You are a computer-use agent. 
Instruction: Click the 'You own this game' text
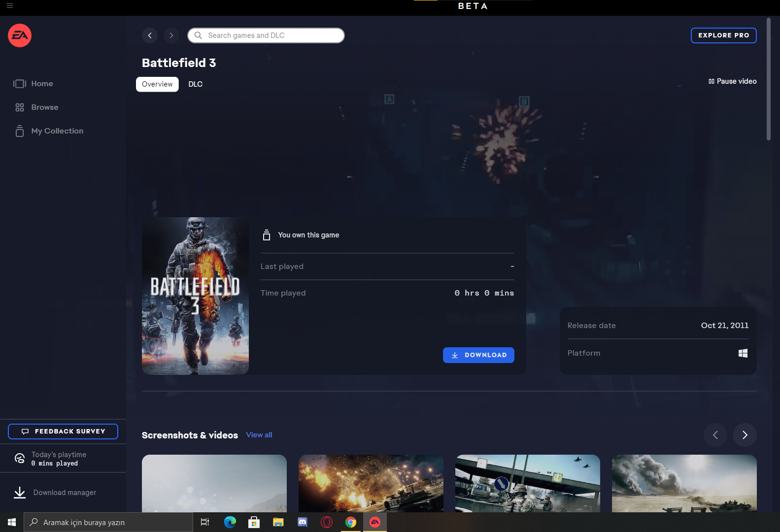[308, 235]
